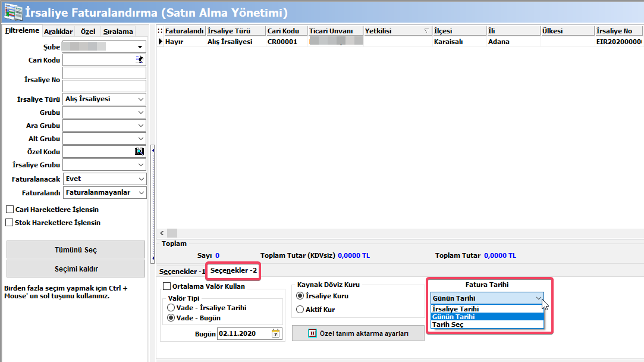The height and width of the screenshot is (362, 644).
Task: Click the Seçimi kaldır button
Action: [x=76, y=269]
